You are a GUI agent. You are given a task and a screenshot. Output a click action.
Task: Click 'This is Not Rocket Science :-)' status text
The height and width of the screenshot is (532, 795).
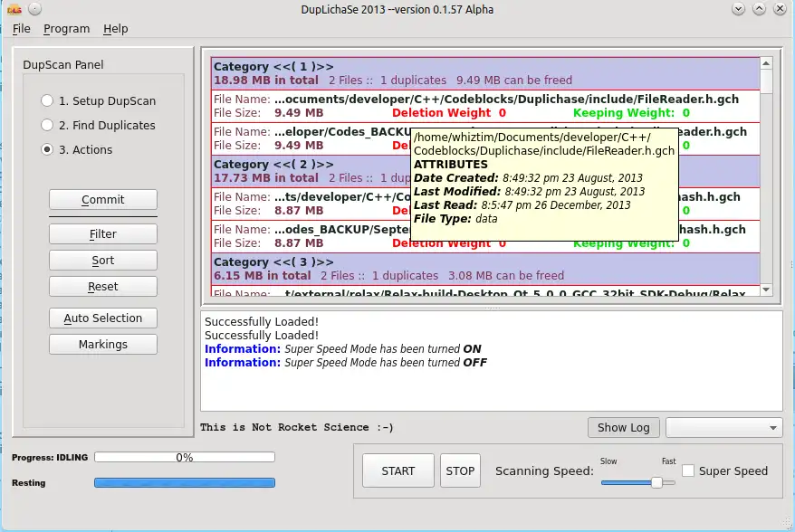tap(297, 427)
